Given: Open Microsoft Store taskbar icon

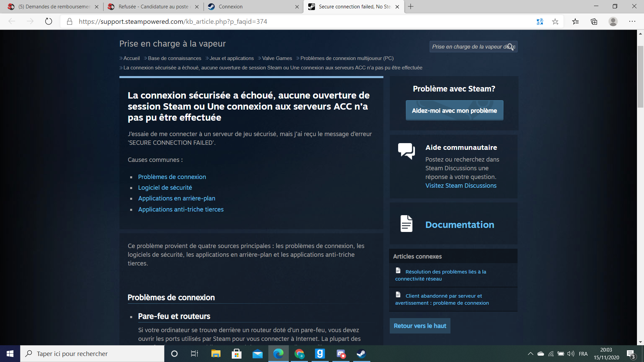Looking at the screenshot, I should coord(236,354).
